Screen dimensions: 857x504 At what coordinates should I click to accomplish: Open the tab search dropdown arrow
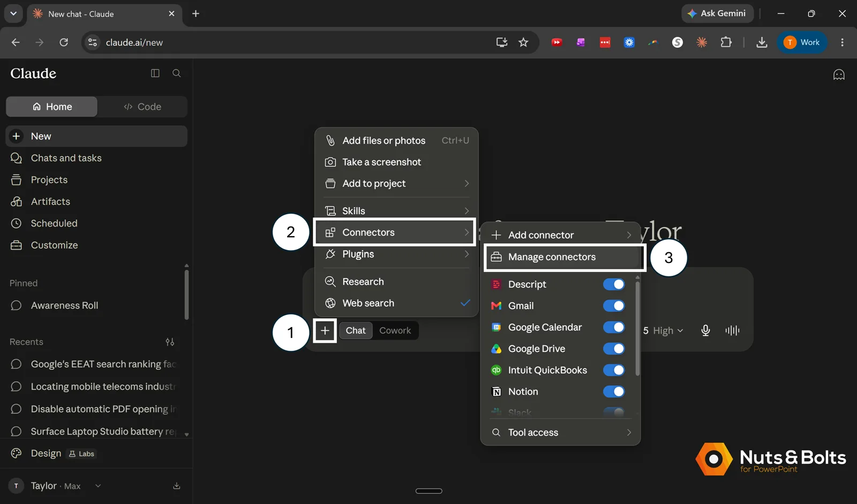13,14
